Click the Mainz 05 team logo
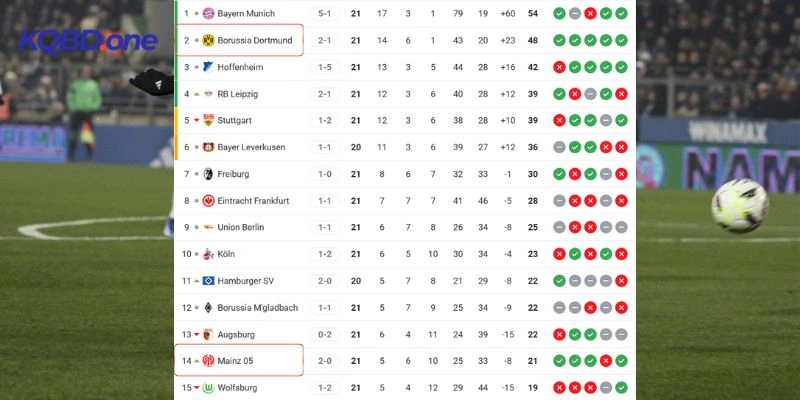The height and width of the screenshot is (400, 800). click(208, 360)
